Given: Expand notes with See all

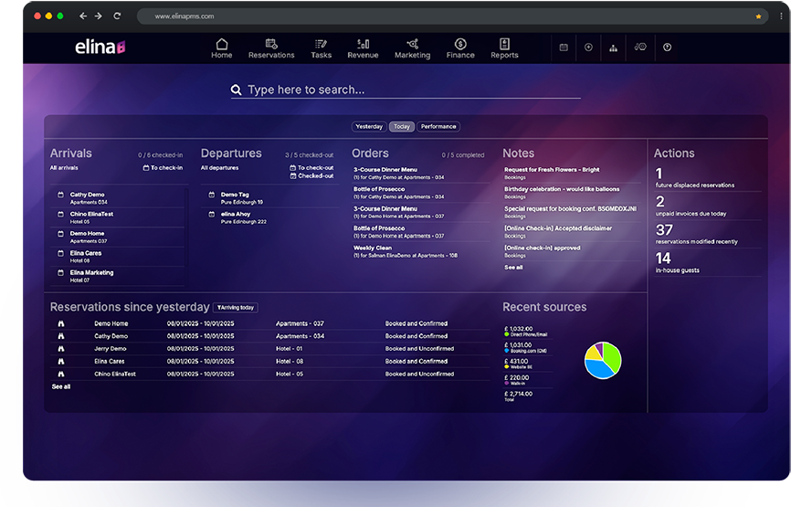Looking at the screenshot, I should 513,268.
